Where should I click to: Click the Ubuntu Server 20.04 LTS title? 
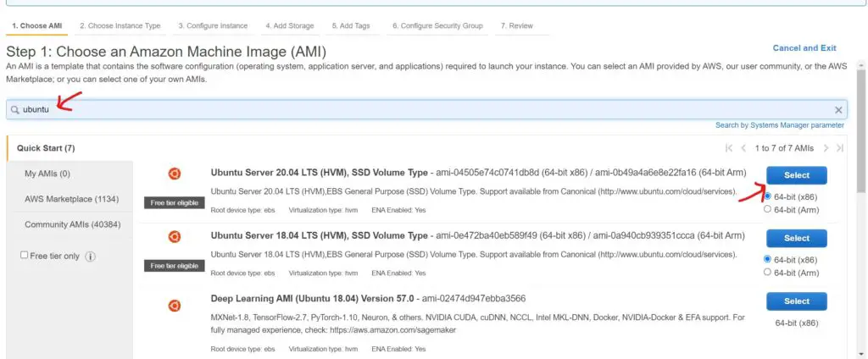319,173
